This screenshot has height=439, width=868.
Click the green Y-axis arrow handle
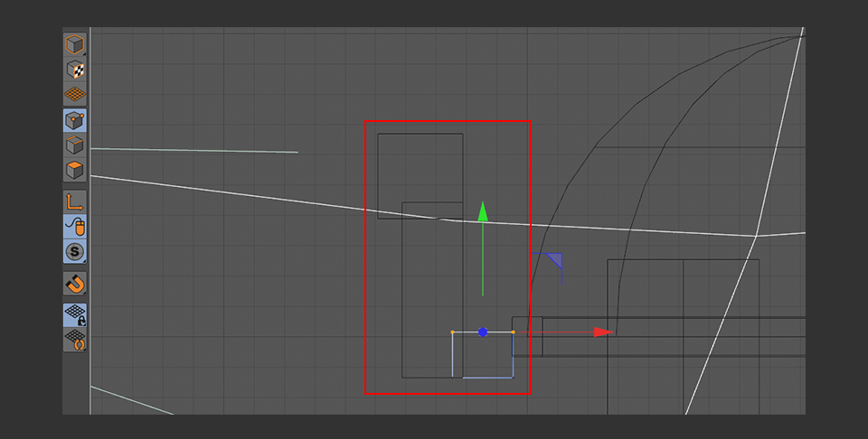coord(483,211)
